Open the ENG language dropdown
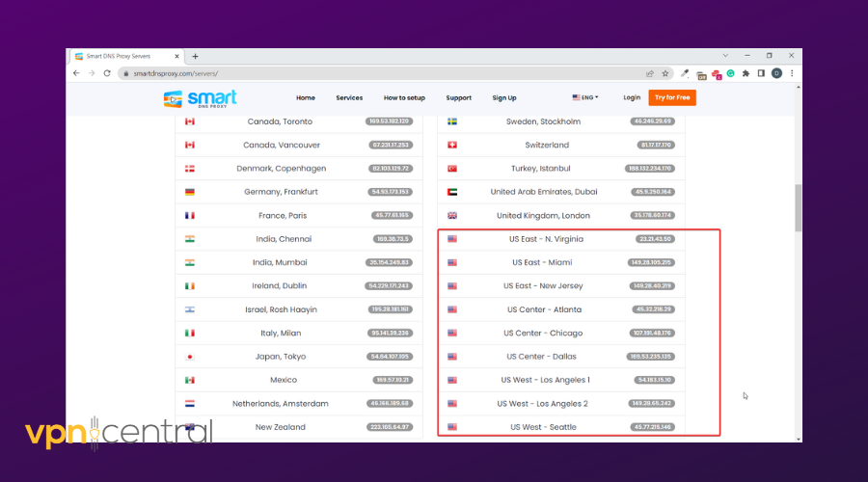 tap(585, 97)
